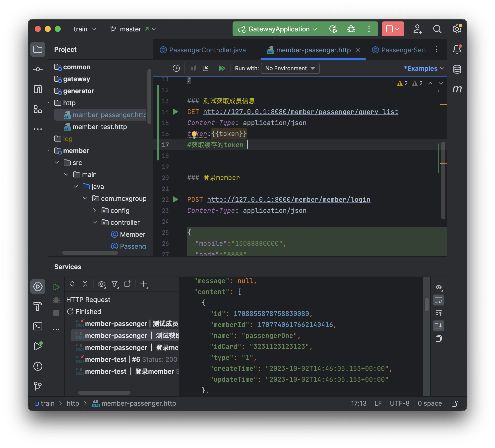Open the Notifications bell icon
Image resolution: width=495 pixels, height=448 pixels.
(457, 49)
